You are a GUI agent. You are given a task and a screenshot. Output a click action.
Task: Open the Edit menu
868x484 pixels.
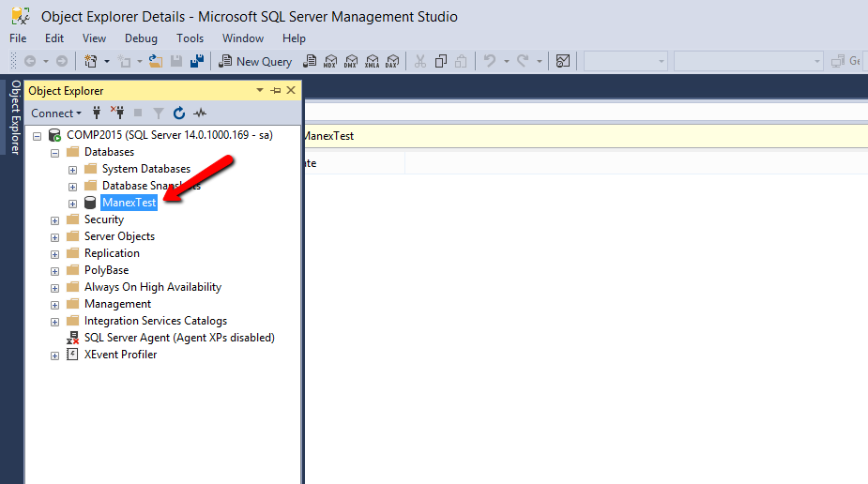(x=54, y=38)
